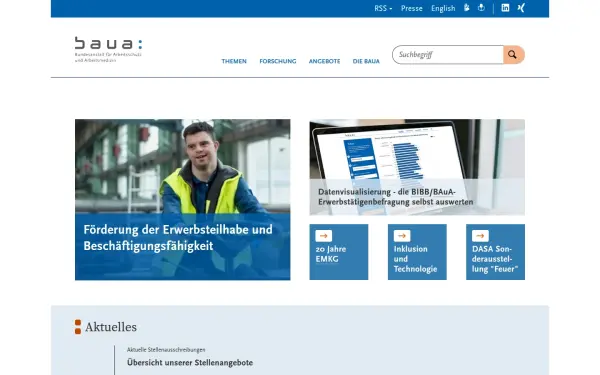Image resolution: width=600 pixels, height=375 pixels.
Task: Click the Aktuelles section heading
Action: (x=111, y=327)
